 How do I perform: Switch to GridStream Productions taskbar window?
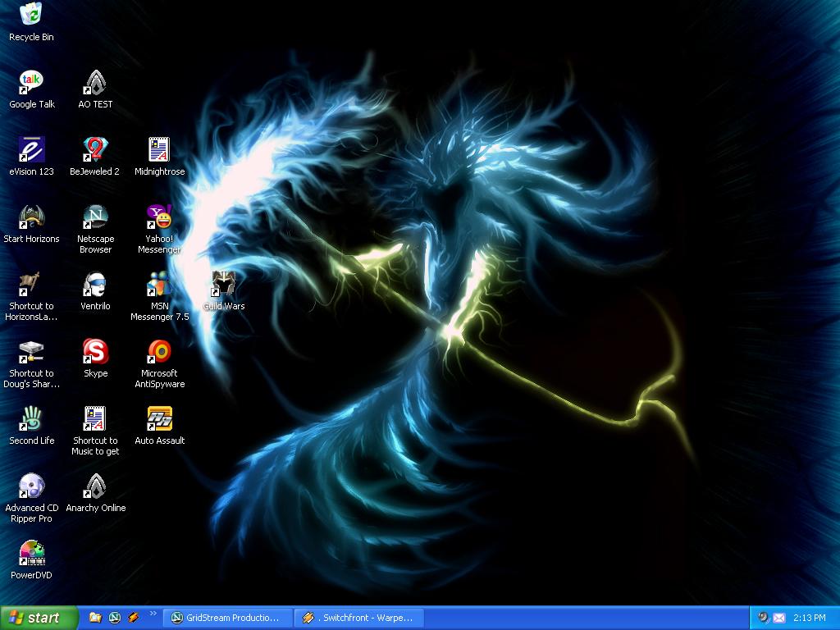pos(227,618)
